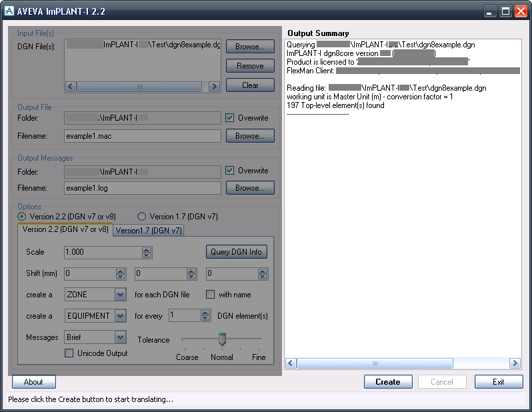
Task: Click Query DGN Info button
Action: click(237, 252)
